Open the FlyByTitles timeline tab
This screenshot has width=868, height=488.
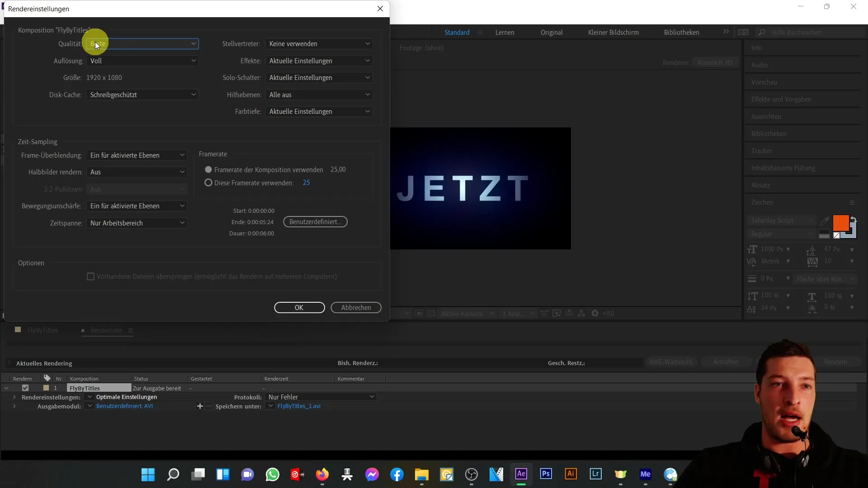(x=42, y=330)
